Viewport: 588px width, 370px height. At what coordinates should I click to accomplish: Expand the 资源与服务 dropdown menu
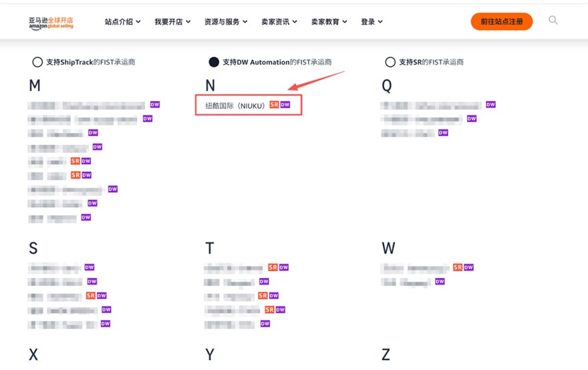click(226, 22)
